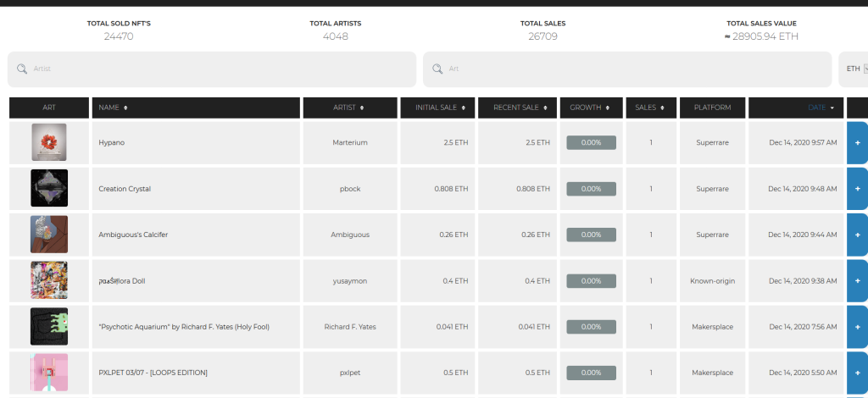The width and height of the screenshot is (868, 398).
Task: Expand the yusaymon row plus button
Action: (x=857, y=280)
